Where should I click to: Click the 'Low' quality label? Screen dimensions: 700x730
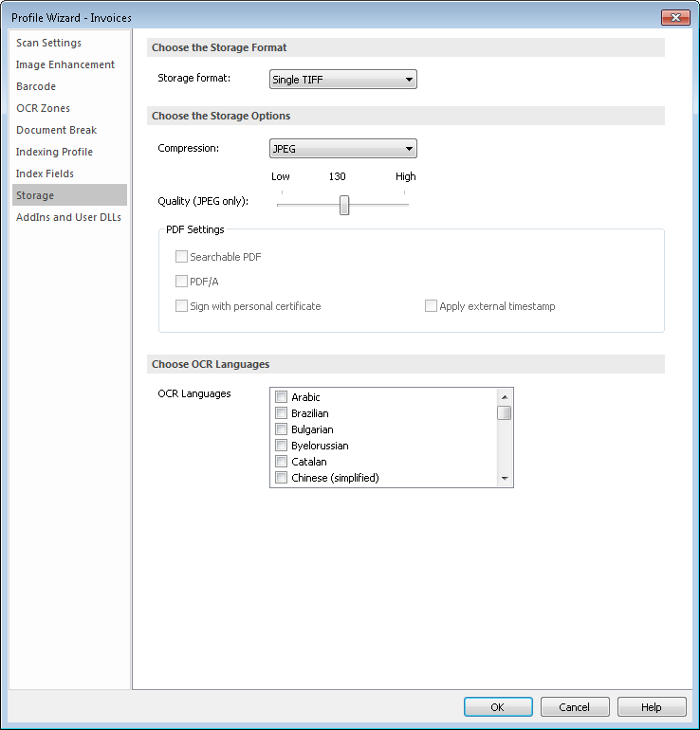click(281, 177)
